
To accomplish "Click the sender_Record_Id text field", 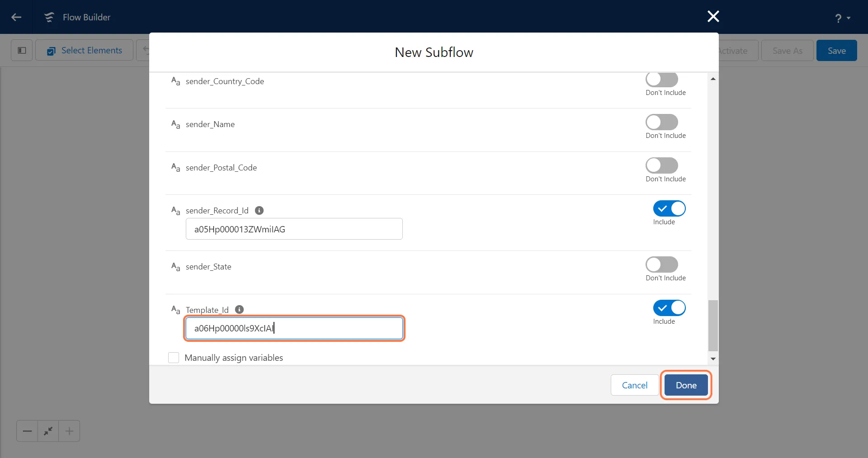I will point(294,229).
